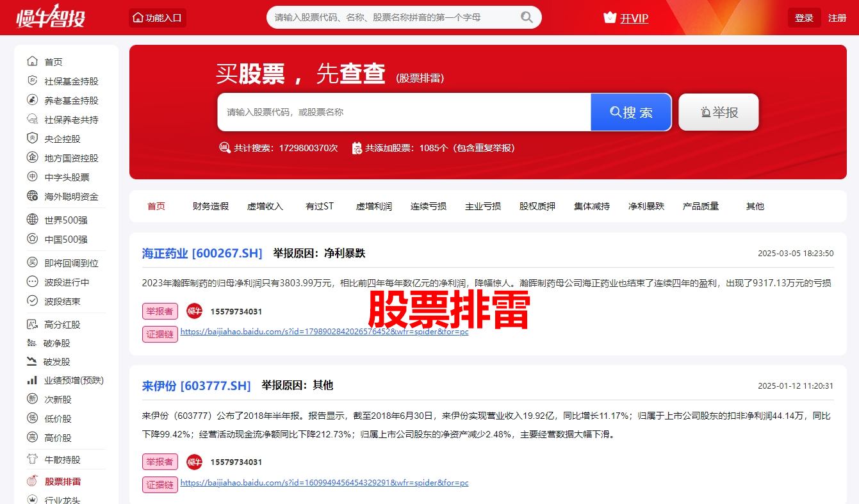Click 证据链 tag in 海正药业 card
This screenshot has height=504, width=859.
click(160, 334)
